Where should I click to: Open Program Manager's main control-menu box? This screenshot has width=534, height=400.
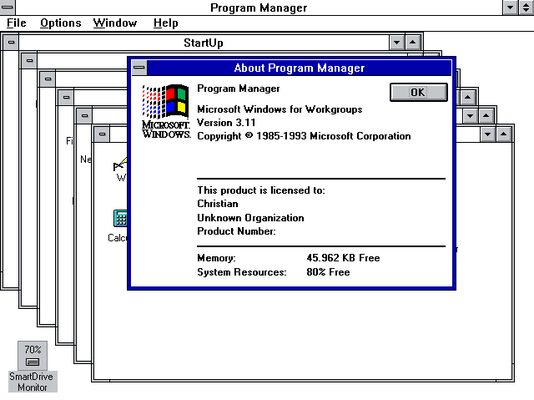[7, 7]
